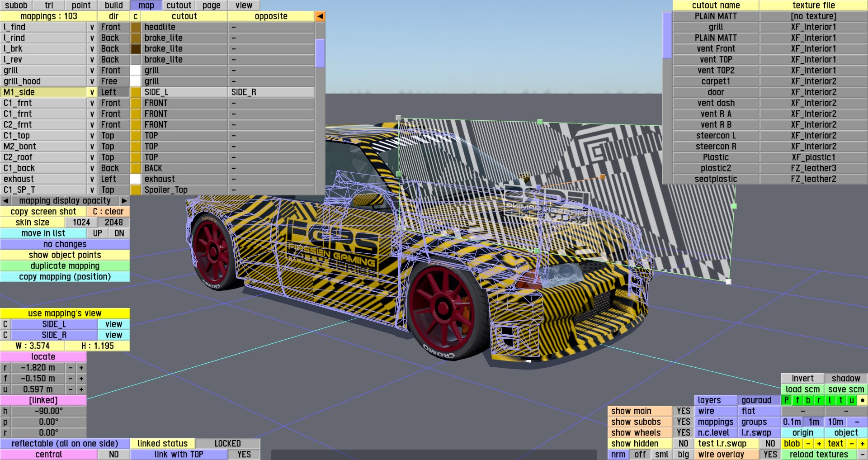The image size is (868, 460).
Task: Click use mapping's view button
Action: [x=65, y=313]
